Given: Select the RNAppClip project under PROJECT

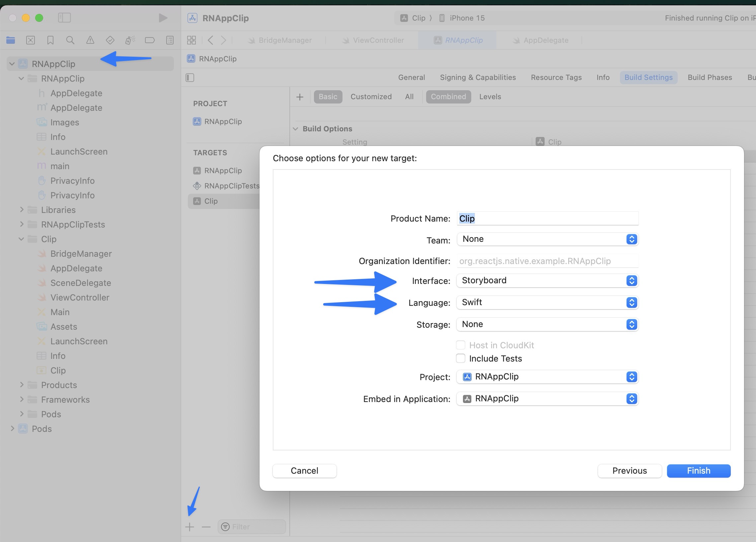Looking at the screenshot, I should coord(223,122).
